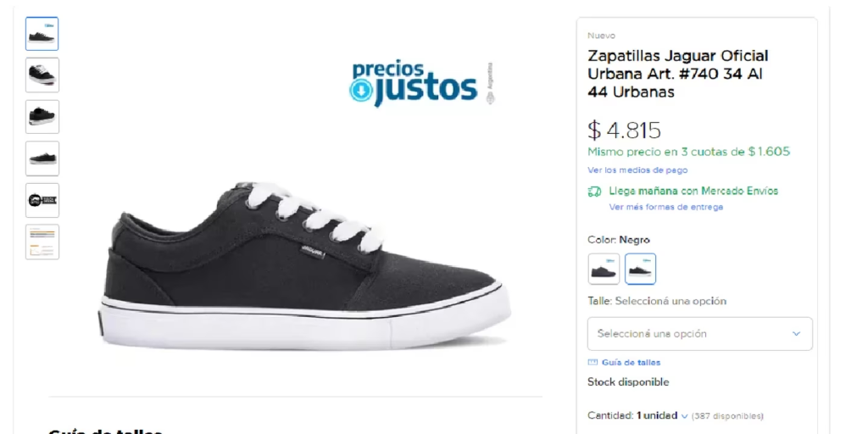
Task: Open the fourth shoe profile thumbnail
Action: [x=42, y=159]
